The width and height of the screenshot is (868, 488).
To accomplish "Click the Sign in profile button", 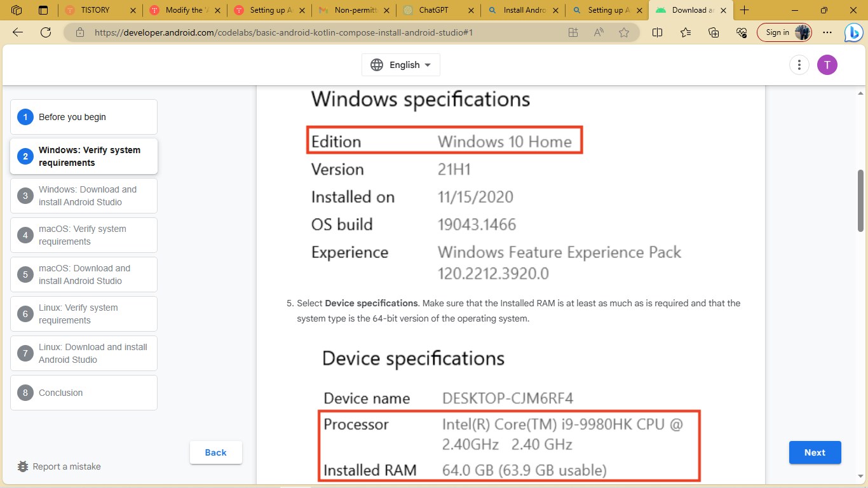I will [784, 32].
